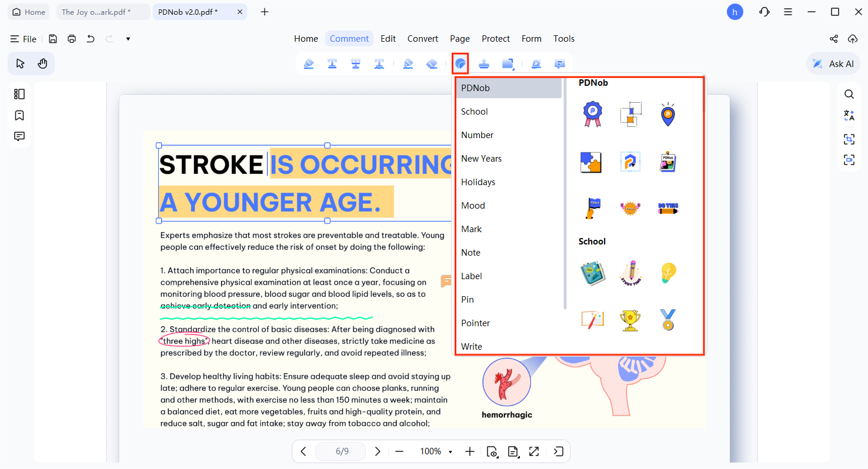The image size is (868, 469).
Task: Select the Highlight text tool
Action: (309, 63)
